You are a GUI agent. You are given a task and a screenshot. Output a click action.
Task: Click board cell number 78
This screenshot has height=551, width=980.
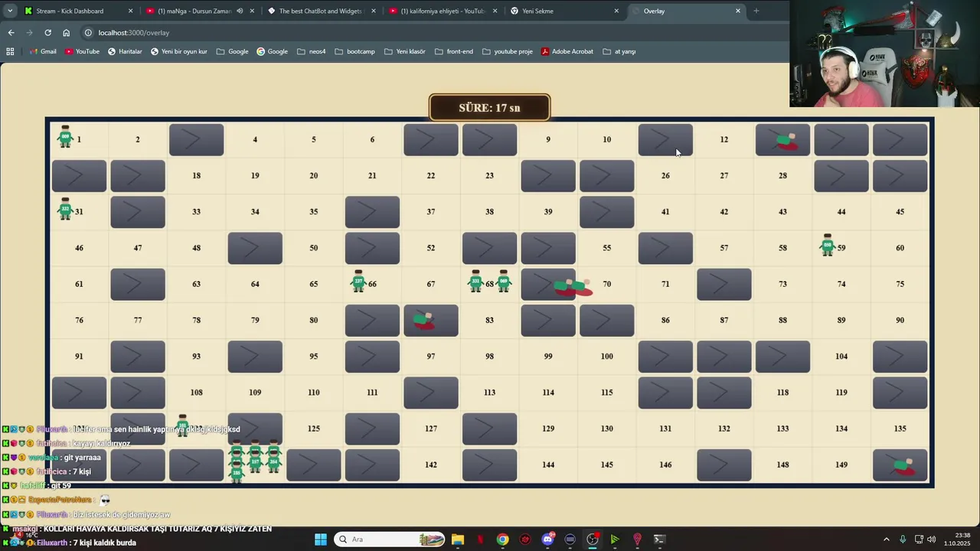pyautogui.click(x=196, y=320)
